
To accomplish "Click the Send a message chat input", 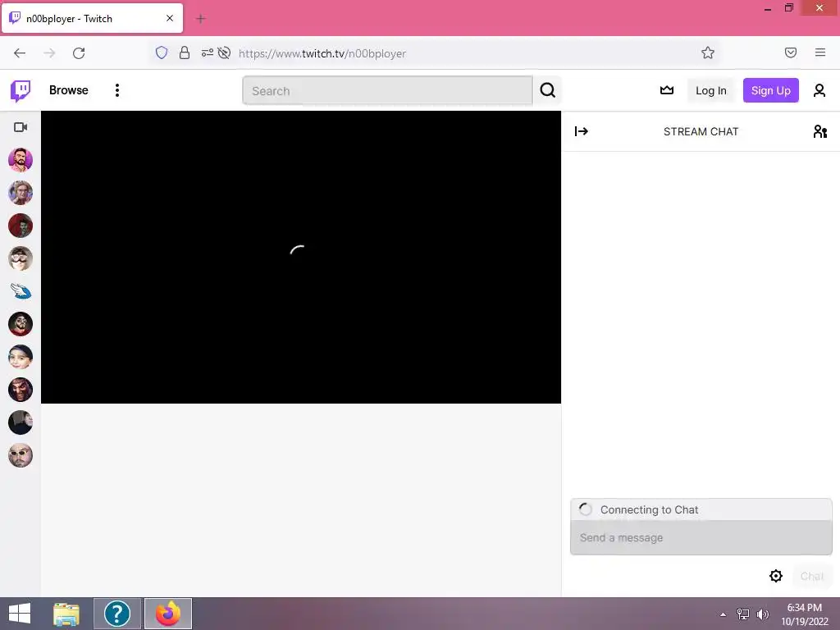I will click(701, 537).
